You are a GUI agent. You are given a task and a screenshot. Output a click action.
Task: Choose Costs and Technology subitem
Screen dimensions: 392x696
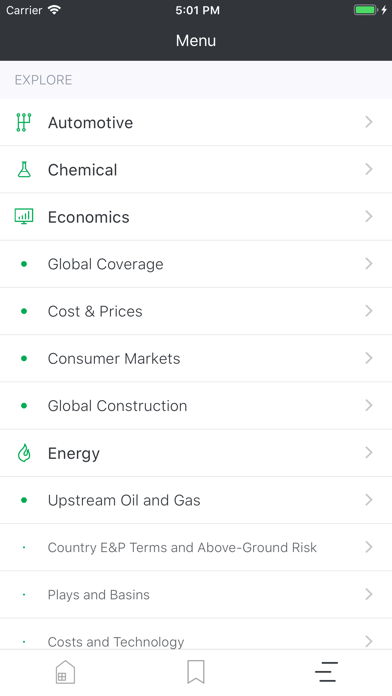(196, 635)
